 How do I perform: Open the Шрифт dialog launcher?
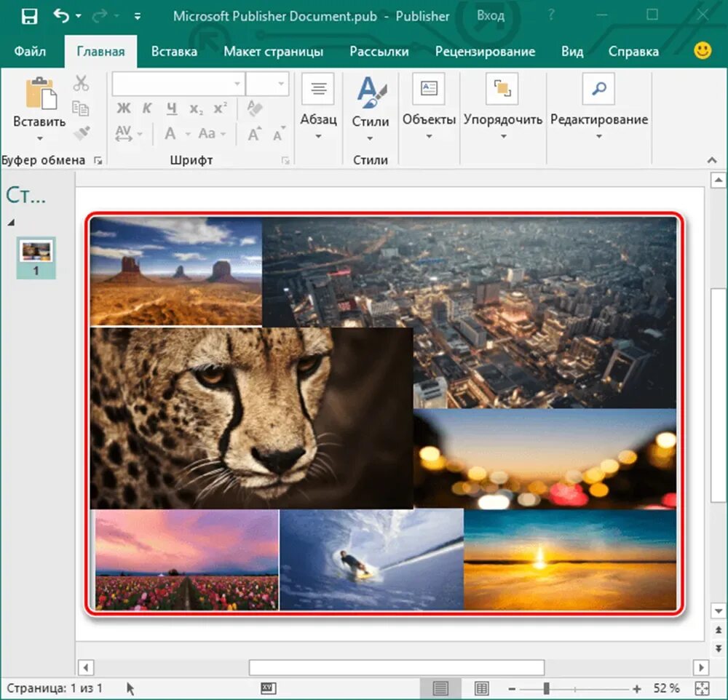[x=285, y=161]
